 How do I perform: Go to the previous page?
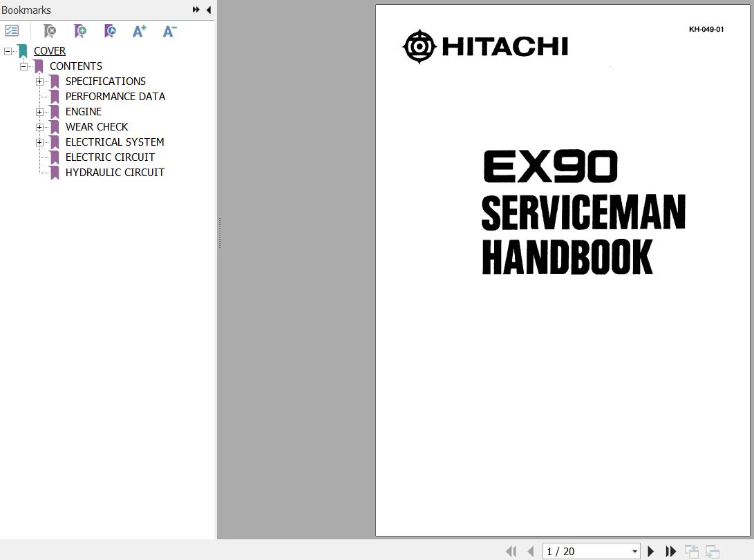pyautogui.click(x=531, y=551)
